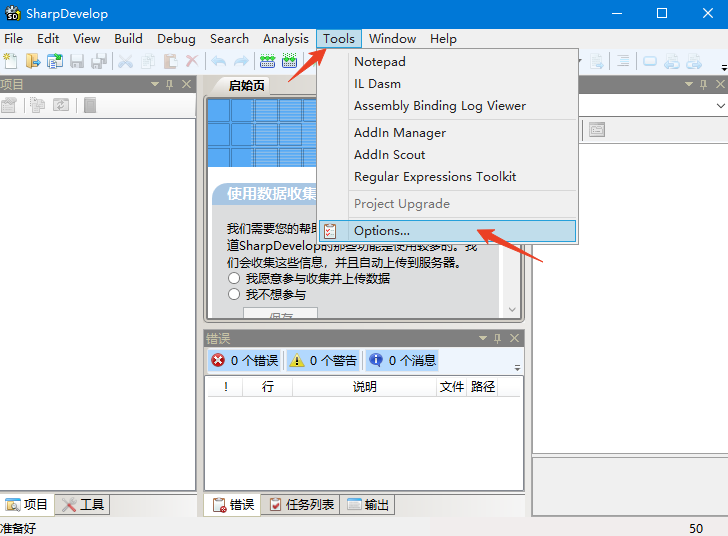Expand the error list toolbar overflow arrow
Screen dimensions: 728x536
click(517, 368)
